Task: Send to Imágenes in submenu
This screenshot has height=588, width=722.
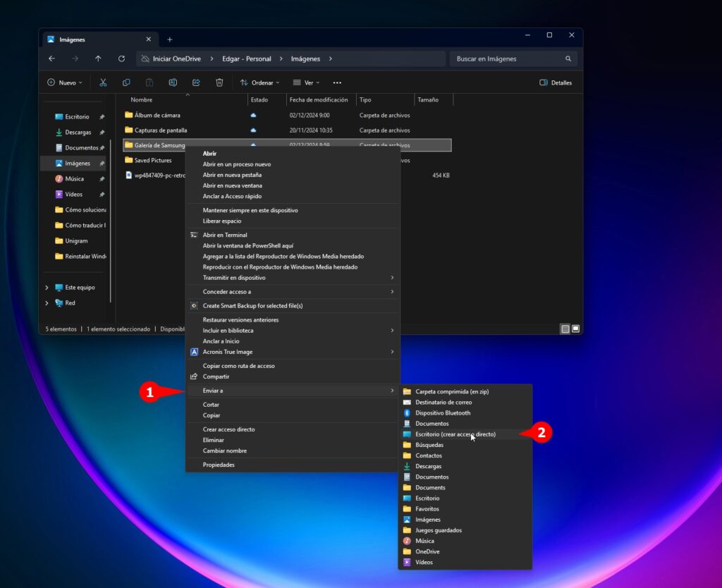Action: pyautogui.click(x=465, y=520)
